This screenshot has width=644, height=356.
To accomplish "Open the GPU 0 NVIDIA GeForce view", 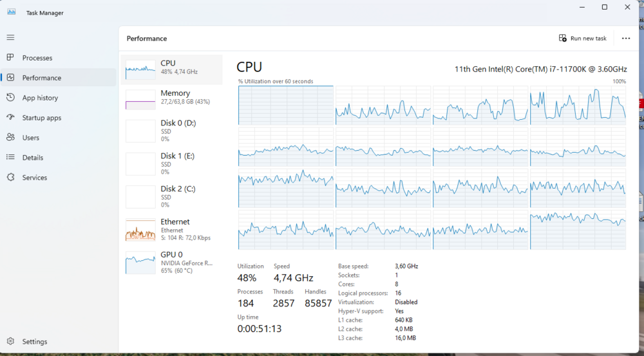I will pos(172,263).
